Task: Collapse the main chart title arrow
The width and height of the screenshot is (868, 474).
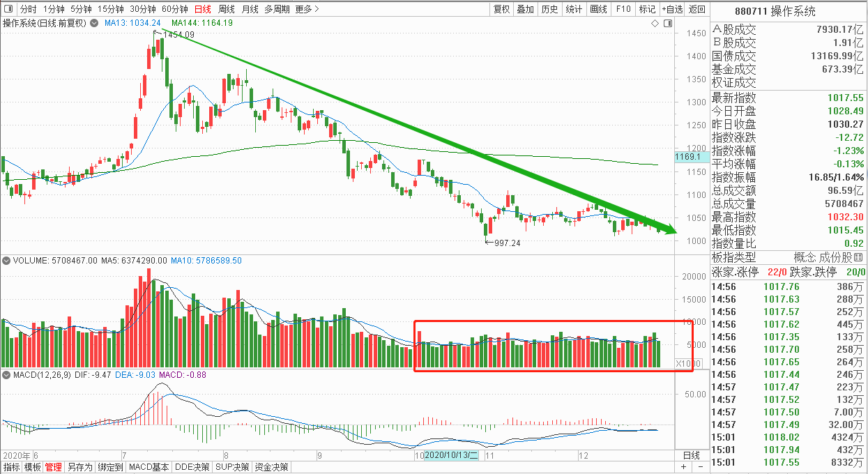Action: pos(93,23)
